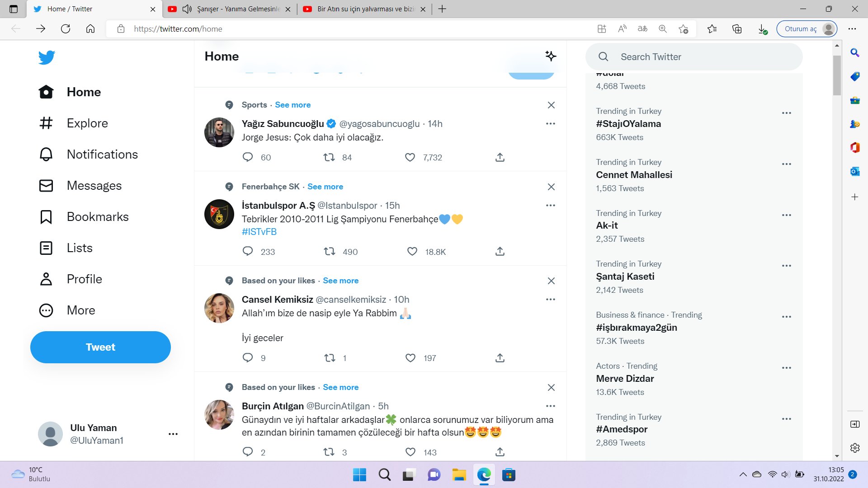Click the Top Tweets sparkle icon
Image resolution: width=868 pixels, height=488 pixels.
[550, 56]
